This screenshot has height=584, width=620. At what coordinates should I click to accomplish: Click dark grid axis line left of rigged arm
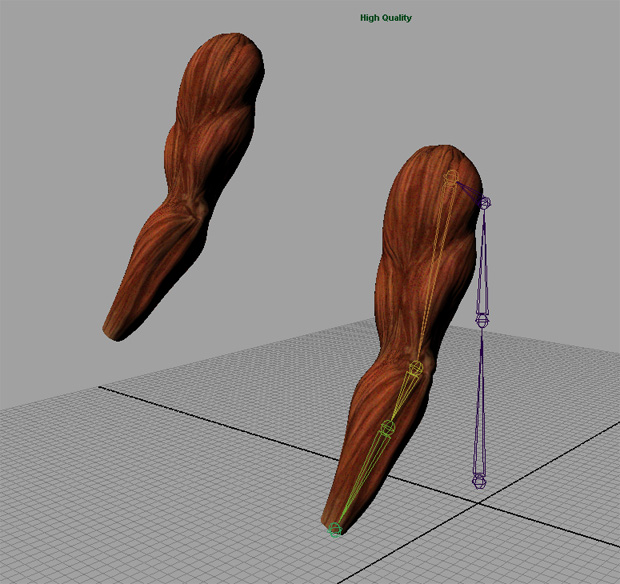[200, 412]
